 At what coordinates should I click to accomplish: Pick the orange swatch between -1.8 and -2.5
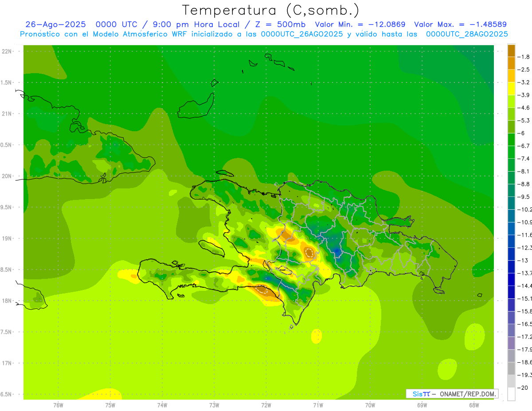[x=511, y=63]
